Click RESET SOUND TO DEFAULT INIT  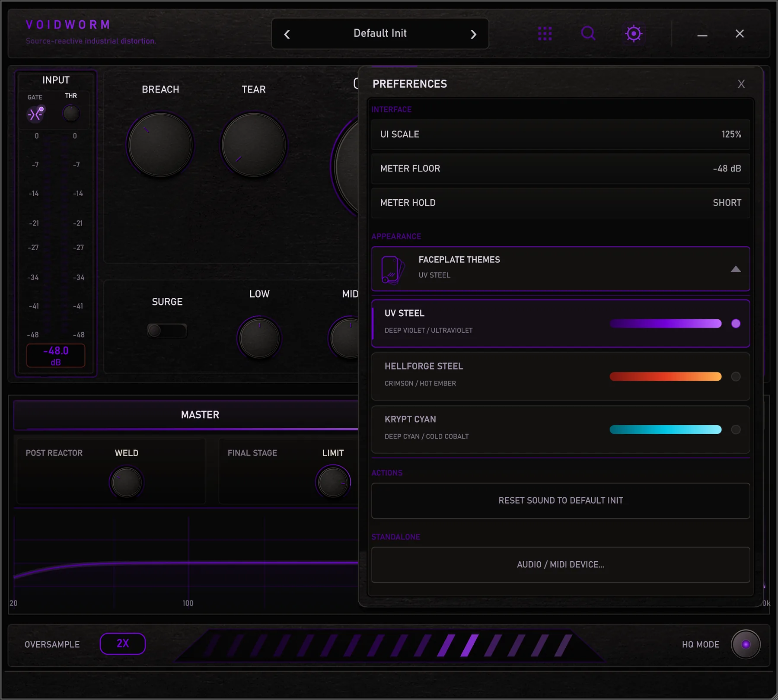pyautogui.click(x=561, y=500)
